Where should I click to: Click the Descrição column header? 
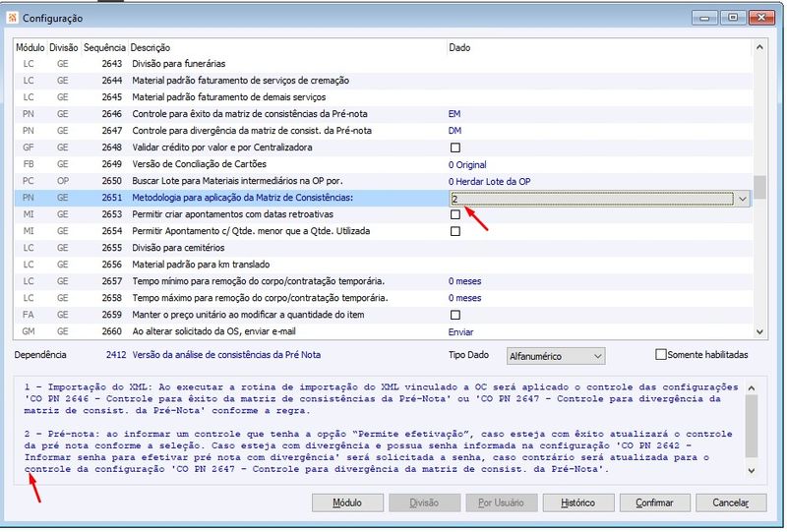point(151,47)
